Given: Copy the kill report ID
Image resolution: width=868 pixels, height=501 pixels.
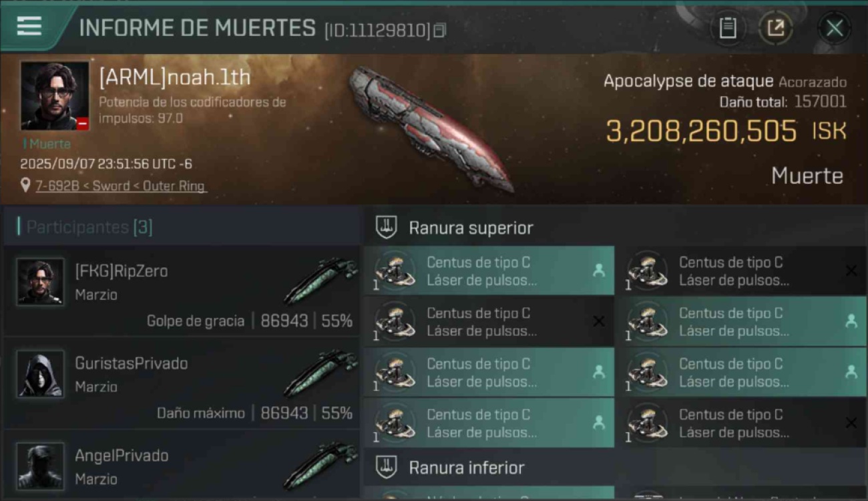Looking at the screenshot, I should pos(439,30).
